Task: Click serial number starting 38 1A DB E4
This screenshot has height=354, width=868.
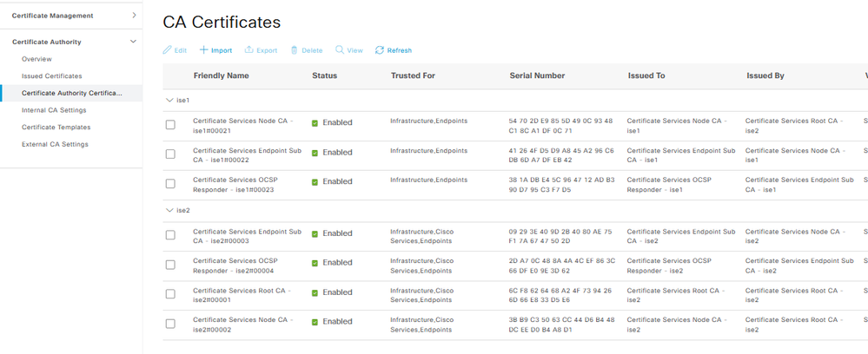Action: pyautogui.click(x=561, y=185)
